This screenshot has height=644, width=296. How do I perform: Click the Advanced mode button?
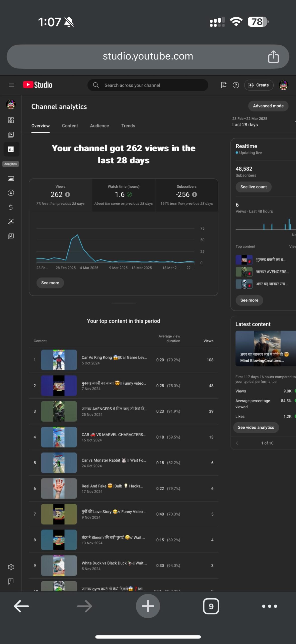tap(268, 106)
